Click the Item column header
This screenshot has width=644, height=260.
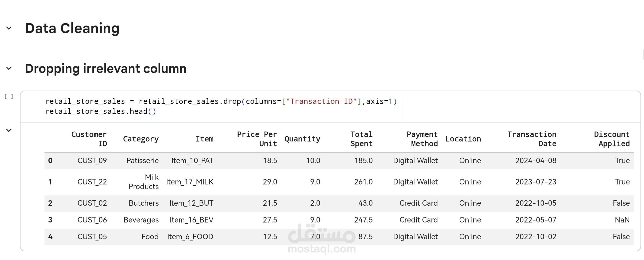pyautogui.click(x=205, y=139)
